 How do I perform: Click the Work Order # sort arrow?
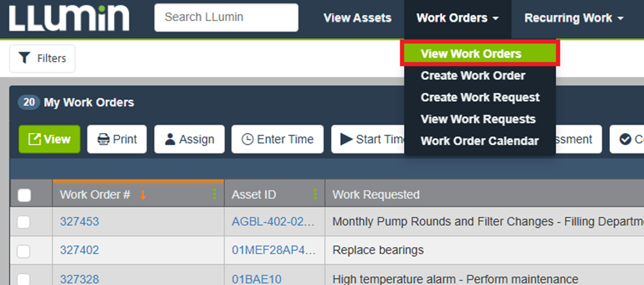(x=143, y=195)
